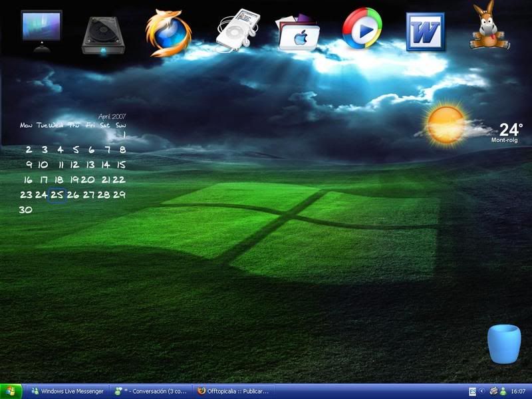This screenshot has height=399, width=532.
Task: Click the Messenger icon in system tray
Action: (503, 391)
